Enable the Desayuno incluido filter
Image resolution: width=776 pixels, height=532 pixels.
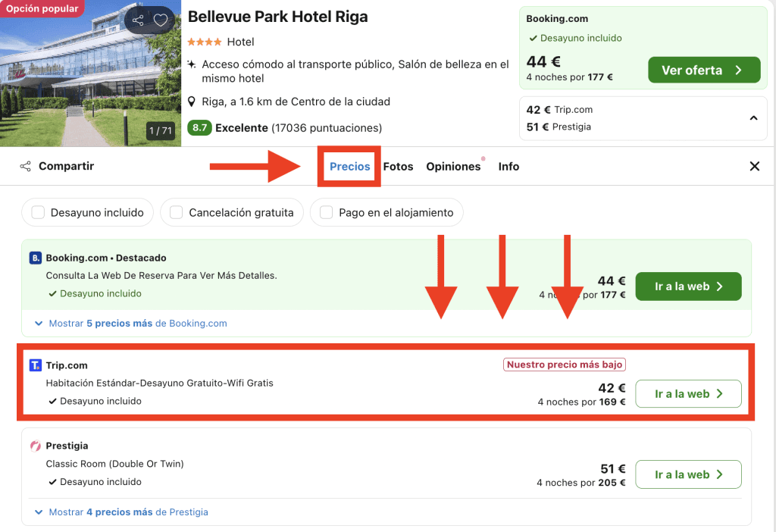(38, 213)
